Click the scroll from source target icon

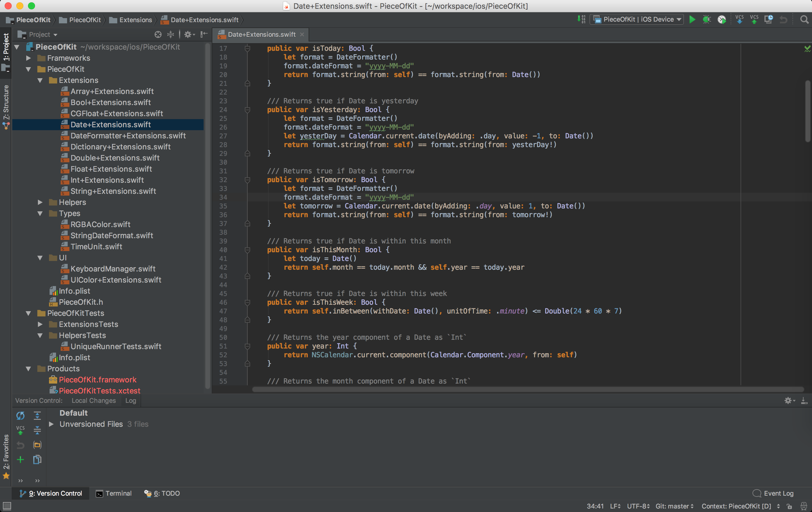158,34
